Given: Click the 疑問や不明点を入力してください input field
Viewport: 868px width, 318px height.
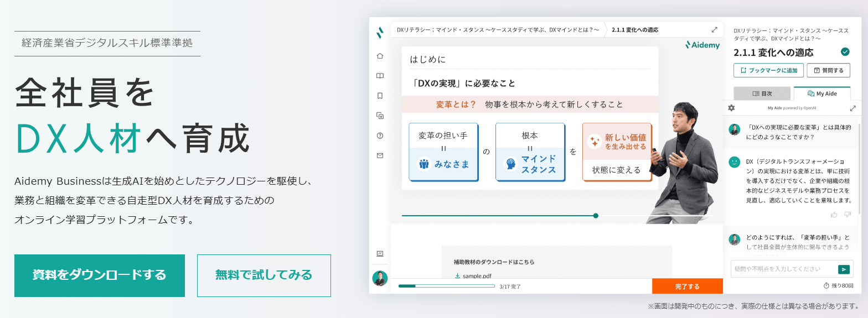Looking at the screenshot, I should [x=785, y=269].
